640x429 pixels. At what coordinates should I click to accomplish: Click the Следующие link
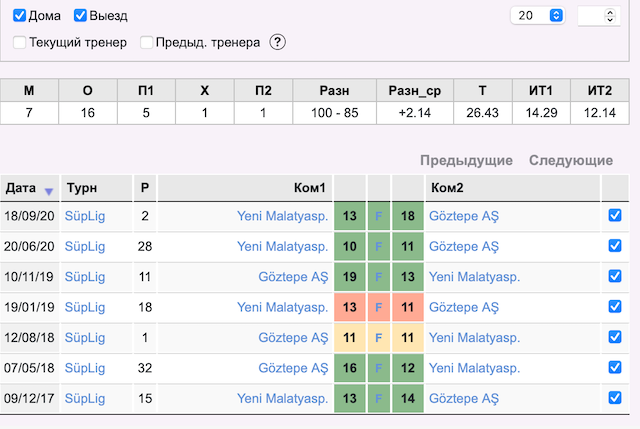click(571, 160)
